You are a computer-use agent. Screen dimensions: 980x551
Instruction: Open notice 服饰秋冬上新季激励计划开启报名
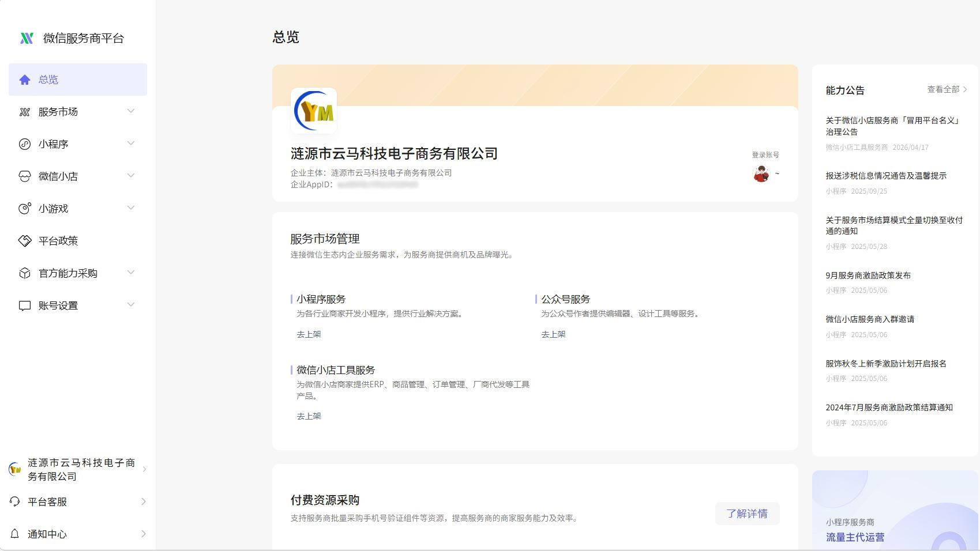886,364
